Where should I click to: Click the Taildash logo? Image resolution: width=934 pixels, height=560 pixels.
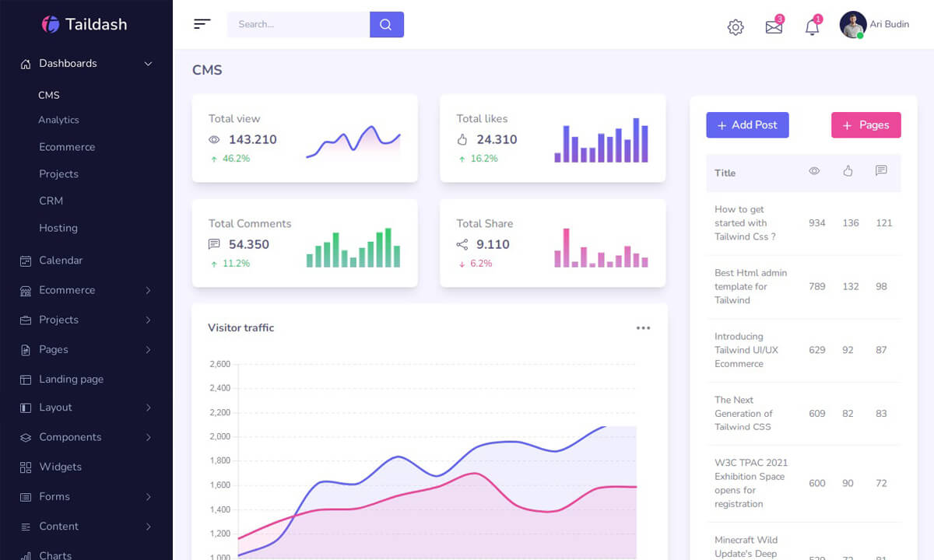84,24
